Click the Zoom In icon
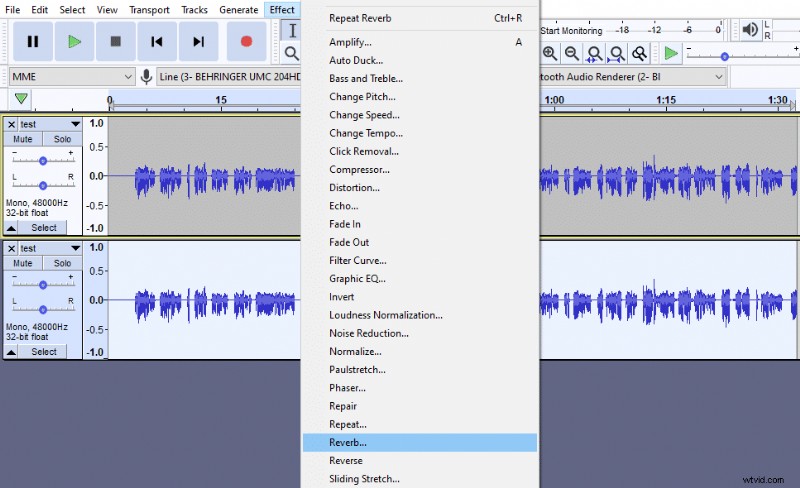Viewport: 800px width, 488px height. point(549,53)
